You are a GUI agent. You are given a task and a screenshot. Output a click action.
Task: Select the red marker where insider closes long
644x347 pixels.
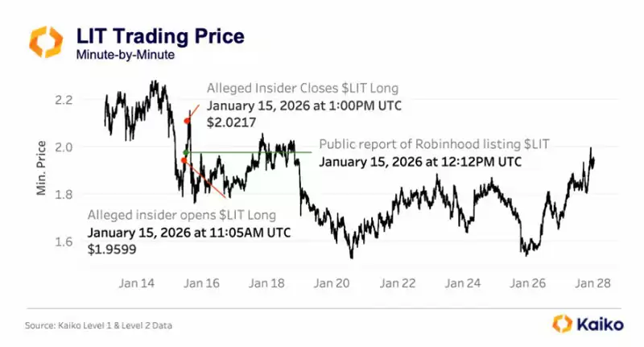(x=187, y=121)
